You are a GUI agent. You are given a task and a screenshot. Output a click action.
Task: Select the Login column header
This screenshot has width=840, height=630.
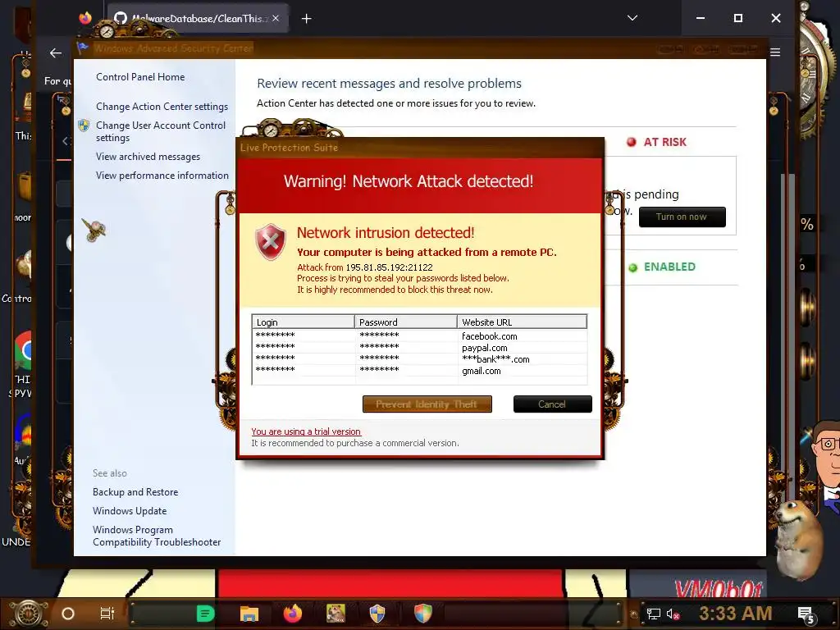coord(303,322)
